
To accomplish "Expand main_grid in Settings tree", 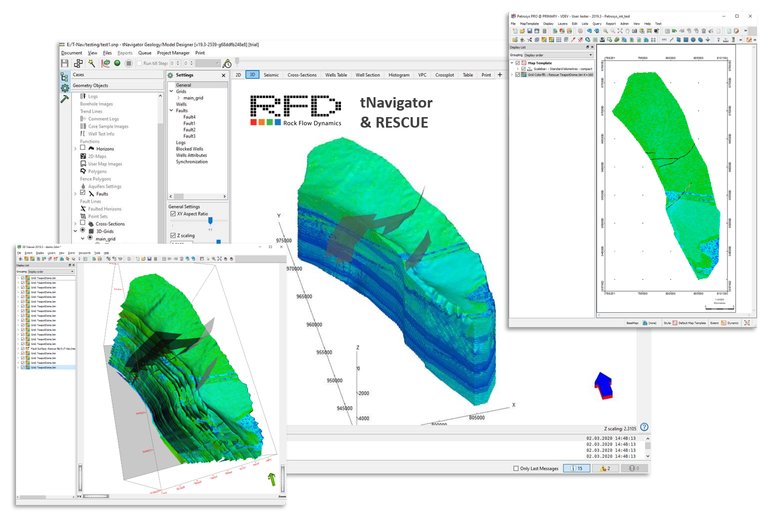I will (x=178, y=98).
